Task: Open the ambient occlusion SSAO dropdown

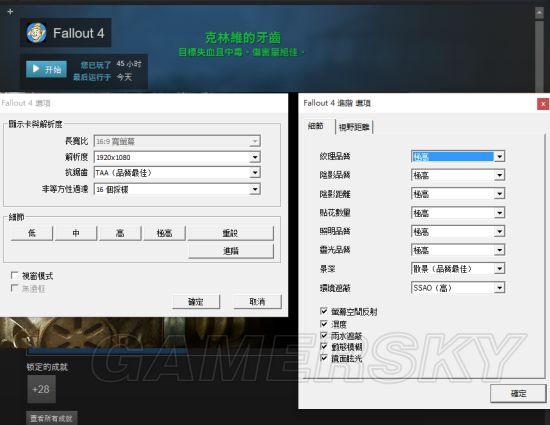Action: coord(458,288)
